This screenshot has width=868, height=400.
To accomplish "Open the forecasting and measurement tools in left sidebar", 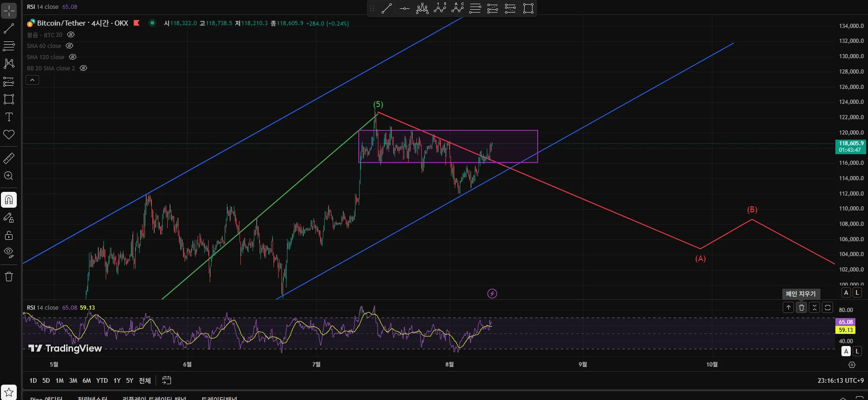I will (x=9, y=81).
